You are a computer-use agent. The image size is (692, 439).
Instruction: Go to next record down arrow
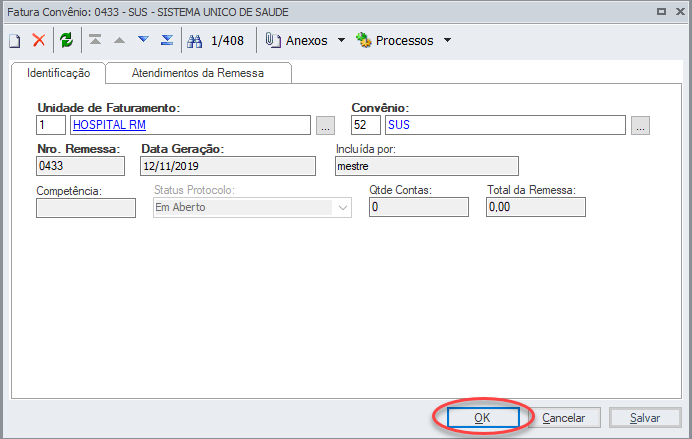[x=143, y=40]
